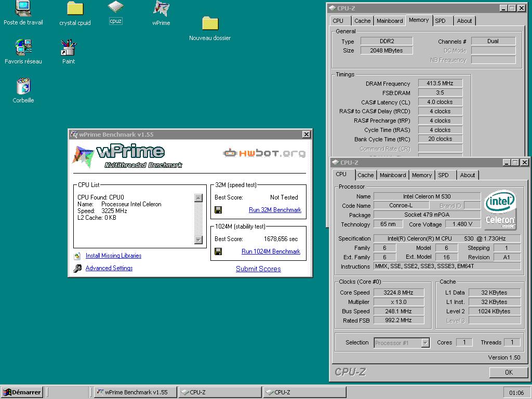Click the memory Type DDR2 field
Image resolution: width=532 pixels, height=399 pixels.
(387, 41)
